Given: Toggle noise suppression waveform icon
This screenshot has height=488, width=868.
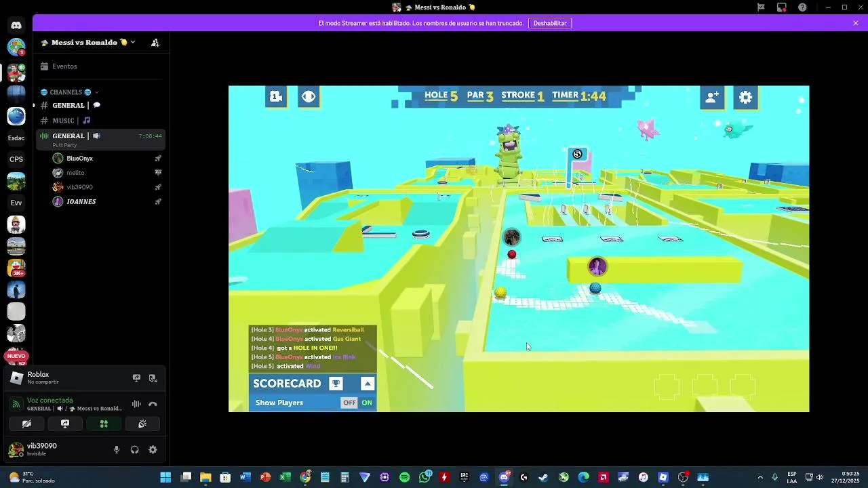Looking at the screenshot, I should click(136, 404).
